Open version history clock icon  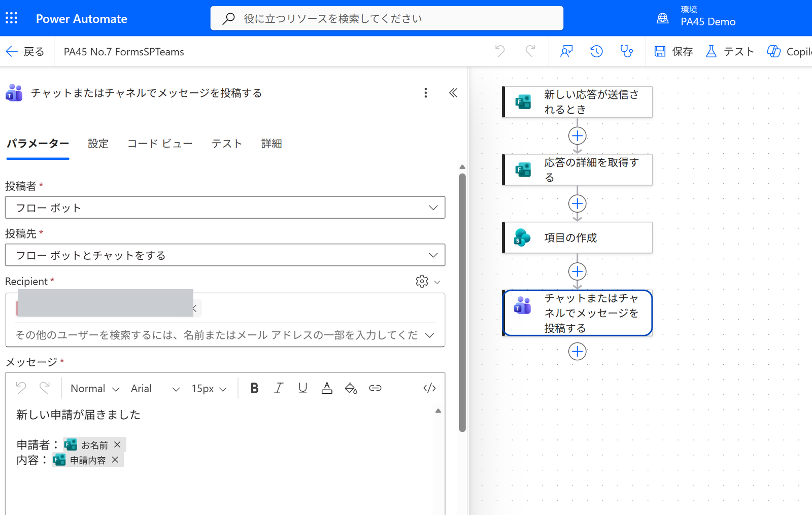pos(596,51)
